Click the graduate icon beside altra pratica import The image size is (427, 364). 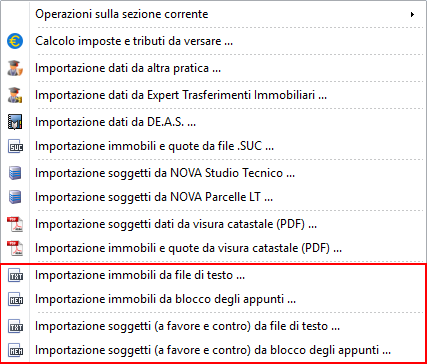tap(15, 68)
